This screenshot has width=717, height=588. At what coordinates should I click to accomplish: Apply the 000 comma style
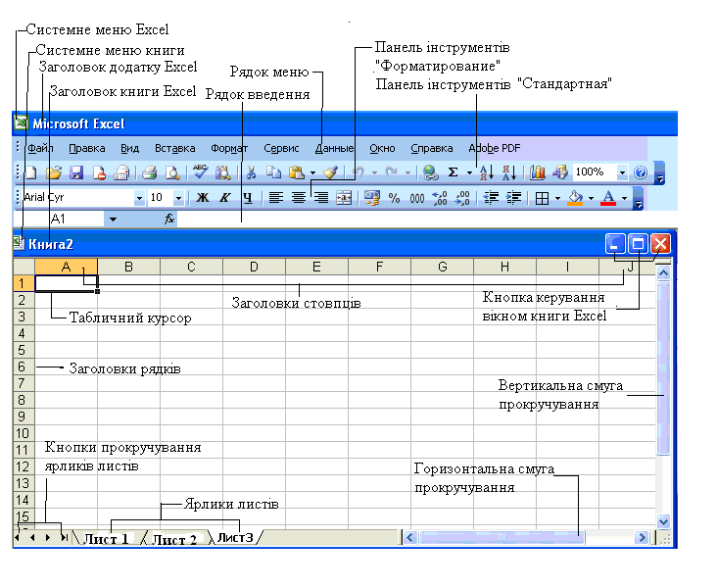click(417, 198)
